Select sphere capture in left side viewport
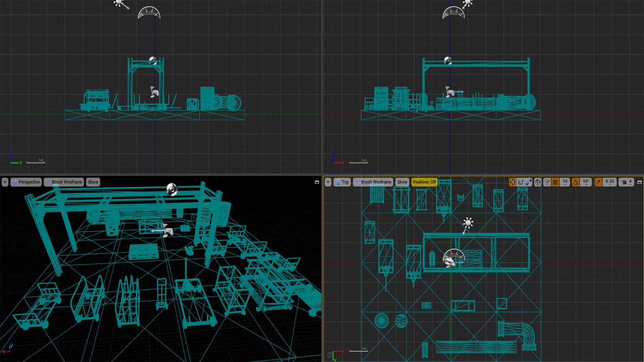The height and width of the screenshot is (362, 644). pos(153,60)
